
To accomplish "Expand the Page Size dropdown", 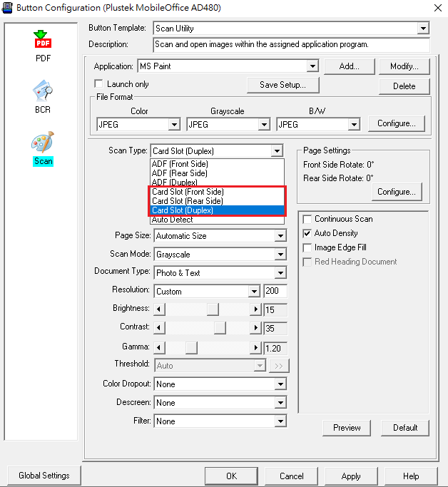I will click(x=280, y=236).
